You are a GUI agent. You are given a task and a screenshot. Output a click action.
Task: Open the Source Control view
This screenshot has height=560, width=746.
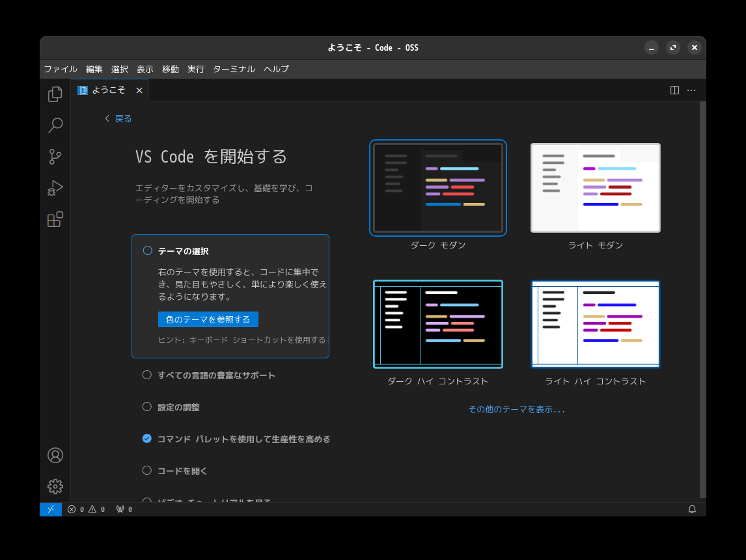[55, 157]
